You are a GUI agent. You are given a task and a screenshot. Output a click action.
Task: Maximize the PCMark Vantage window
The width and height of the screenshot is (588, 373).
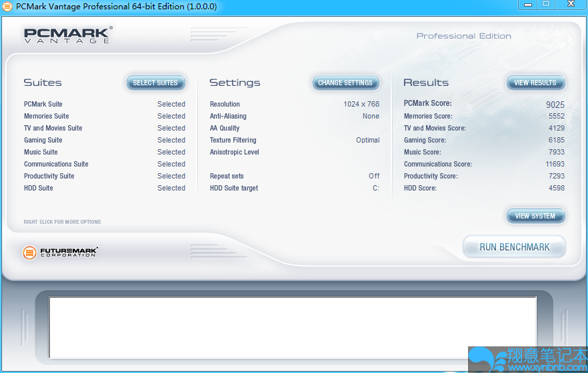546,4
